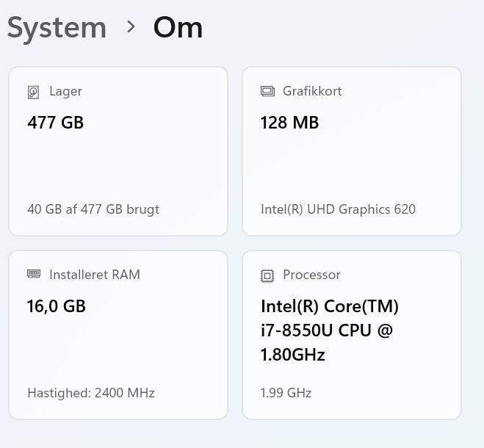This screenshot has width=484, height=448.
Task: Click the storage drive icon beside Lager
Action: click(34, 92)
